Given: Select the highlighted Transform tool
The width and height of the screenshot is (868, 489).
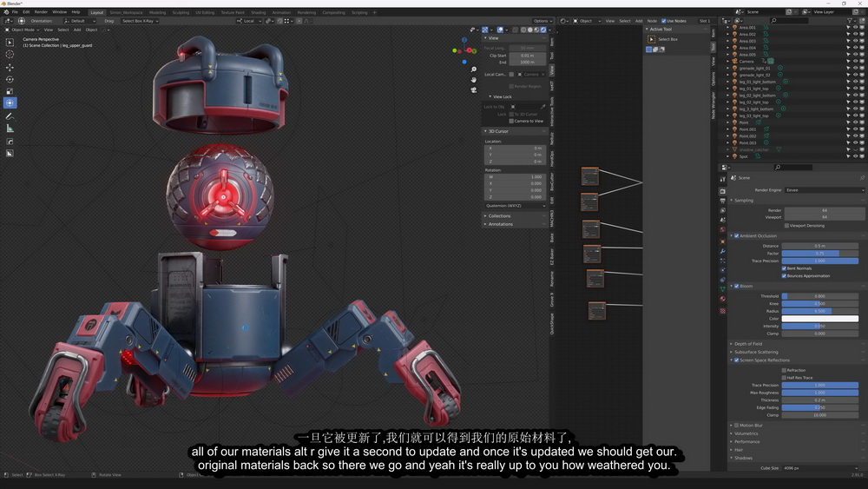Looking at the screenshot, I should click(10, 103).
